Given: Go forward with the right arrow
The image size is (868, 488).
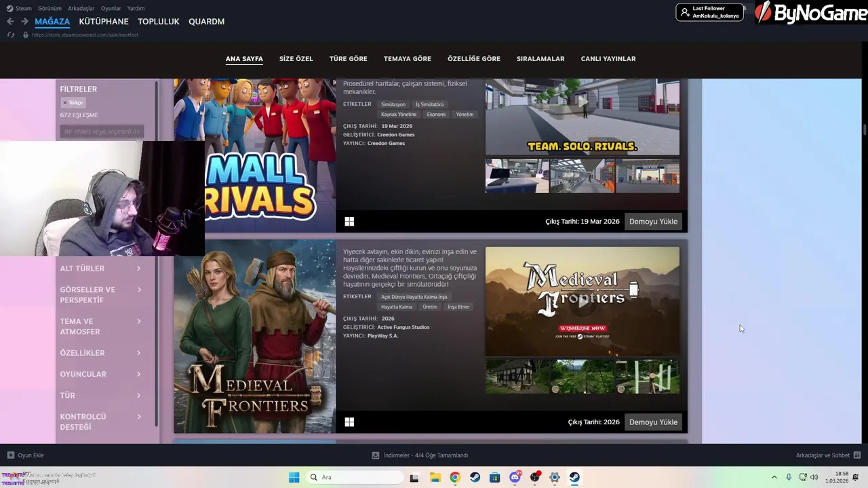Looking at the screenshot, I should [24, 22].
